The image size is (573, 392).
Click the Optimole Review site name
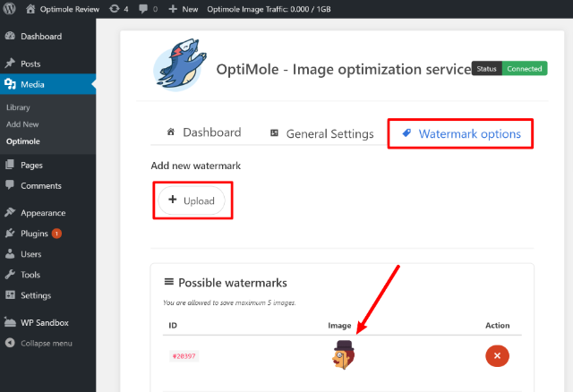coord(70,9)
